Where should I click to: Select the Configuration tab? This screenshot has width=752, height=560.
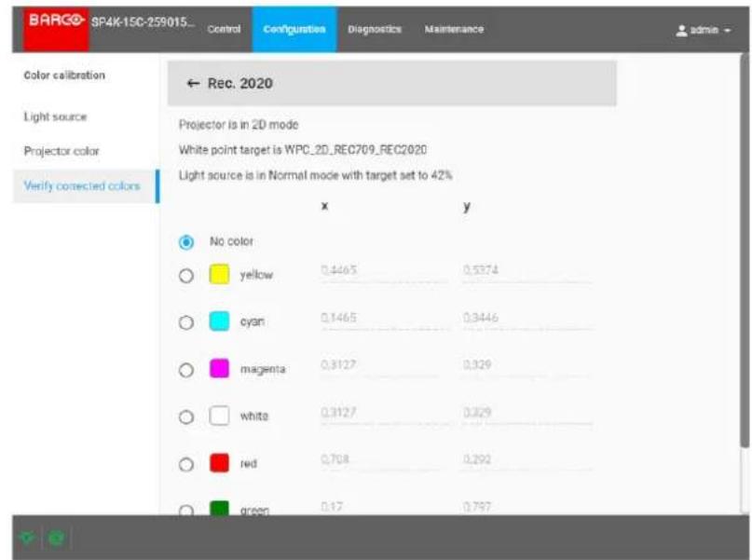tap(294, 29)
